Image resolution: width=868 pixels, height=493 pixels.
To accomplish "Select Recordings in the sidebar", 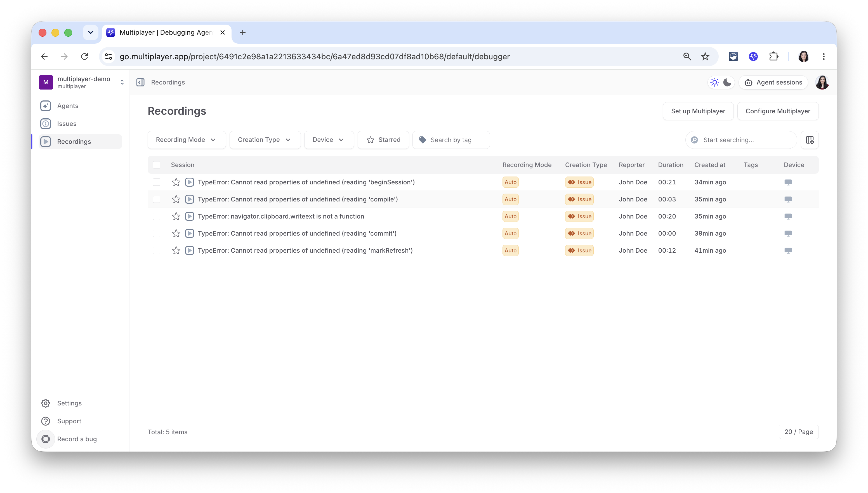I will [80, 142].
